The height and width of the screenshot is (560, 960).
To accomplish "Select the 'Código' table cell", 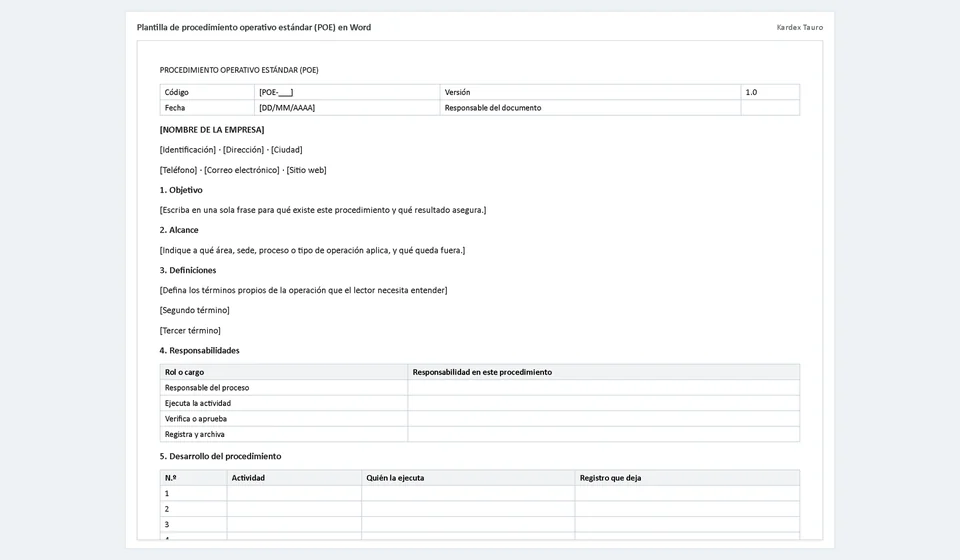I will 207,92.
